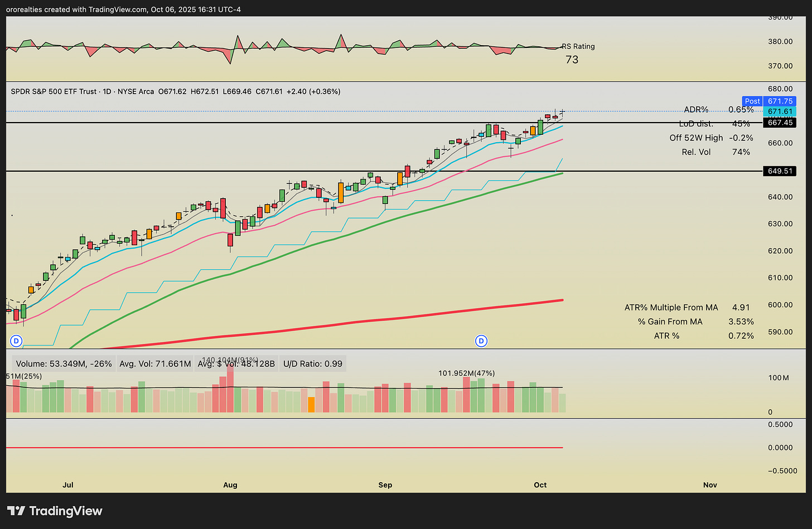Click the Rel. Vol value 74%
The image size is (812, 529).
(x=741, y=152)
